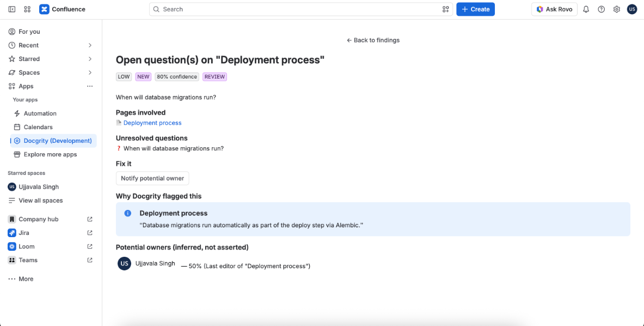The height and width of the screenshot is (326, 644).
Task: Click the Teams people icon in sidebar
Action: pos(12,260)
